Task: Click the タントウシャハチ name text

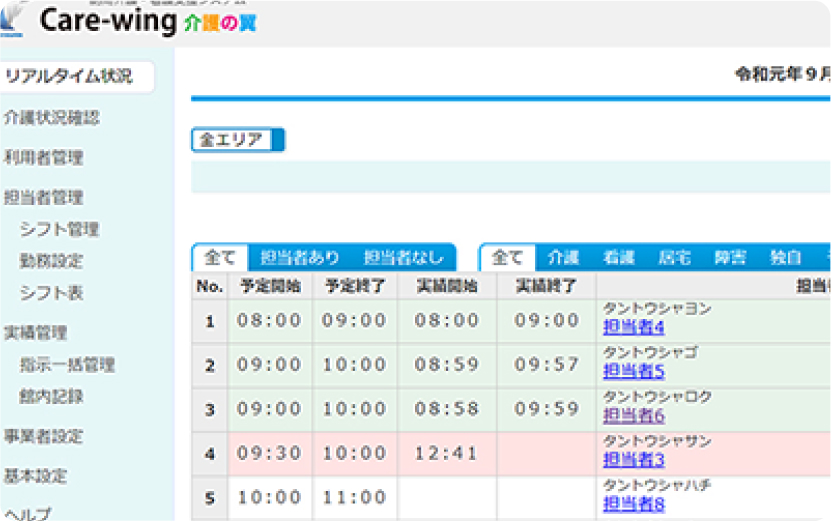Action: click(x=657, y=485)
